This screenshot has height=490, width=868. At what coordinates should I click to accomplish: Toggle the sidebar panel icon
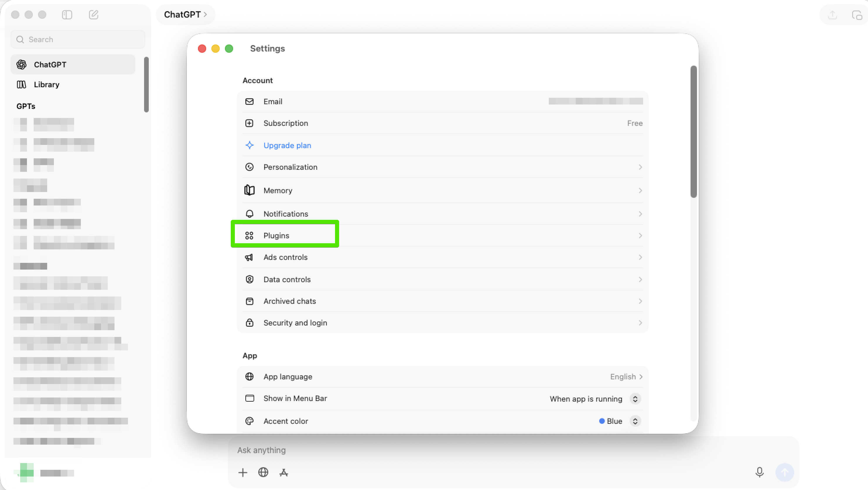[67, 14]
